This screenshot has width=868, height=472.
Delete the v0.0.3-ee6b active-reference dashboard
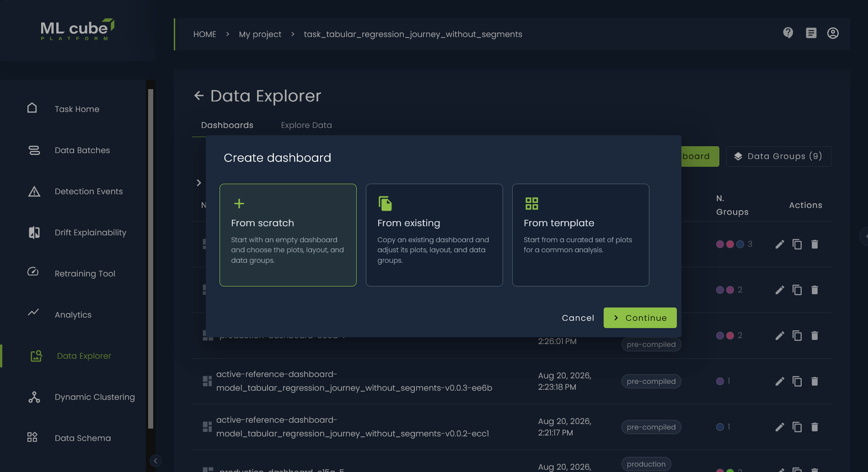tap(814, 382)
